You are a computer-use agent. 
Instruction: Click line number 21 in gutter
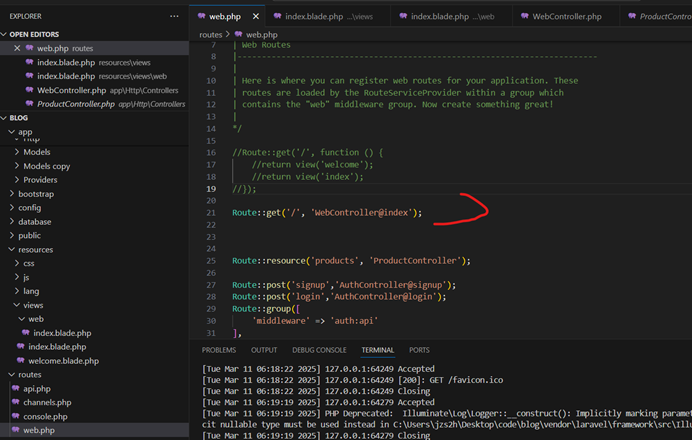(211, 213)
